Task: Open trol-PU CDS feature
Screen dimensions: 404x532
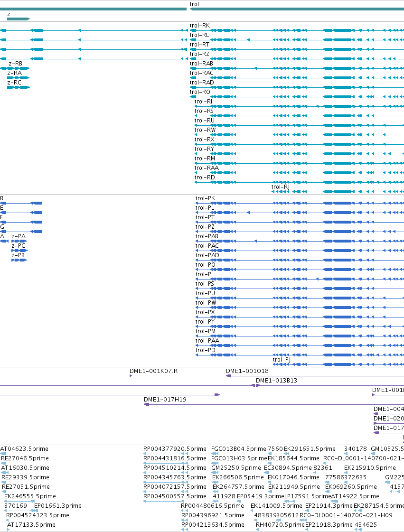Action: (205, 293)
